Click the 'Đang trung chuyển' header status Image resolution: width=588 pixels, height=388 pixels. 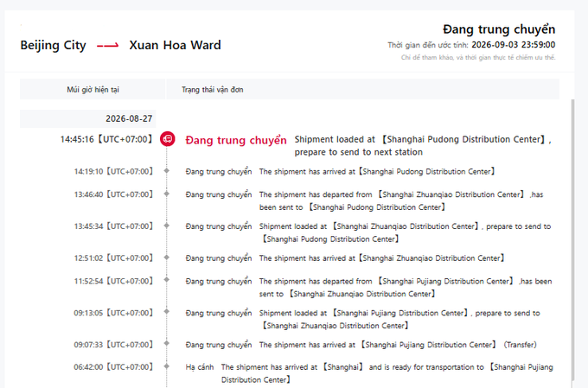pyautogui.click(x=499, y=29)
